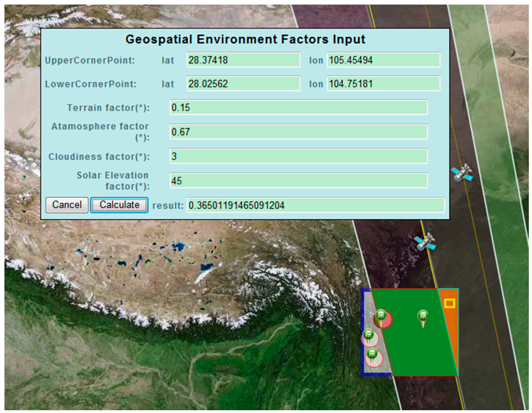Focus the LowerCornerPoint lon field
The width and height of the screenshot is (532, 413).
tap(383, 84)
